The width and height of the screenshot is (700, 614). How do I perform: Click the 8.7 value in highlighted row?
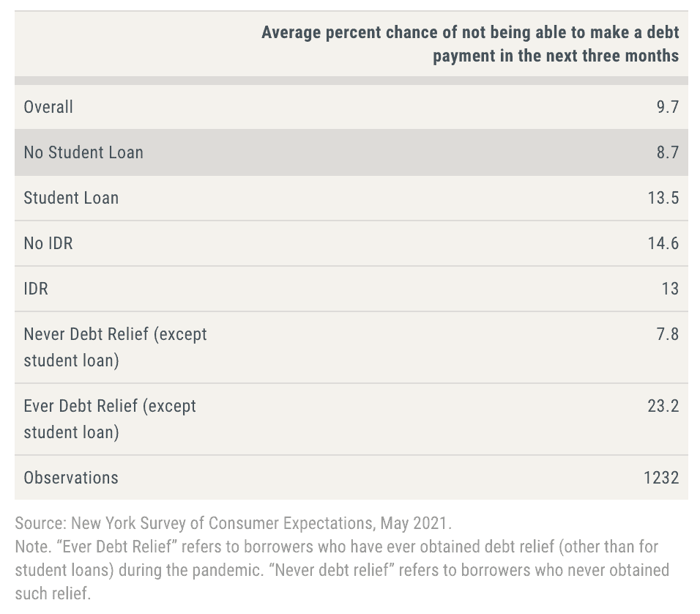point(668,152)
